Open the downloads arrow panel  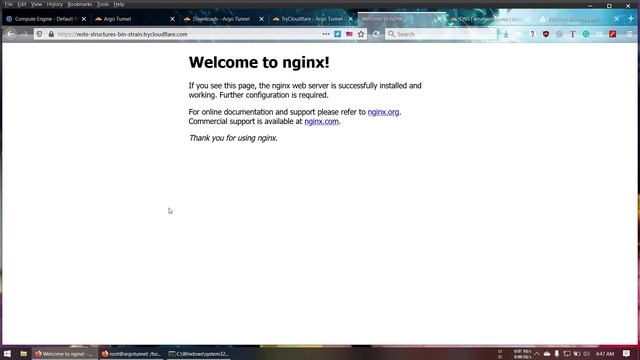click(506, 35)
